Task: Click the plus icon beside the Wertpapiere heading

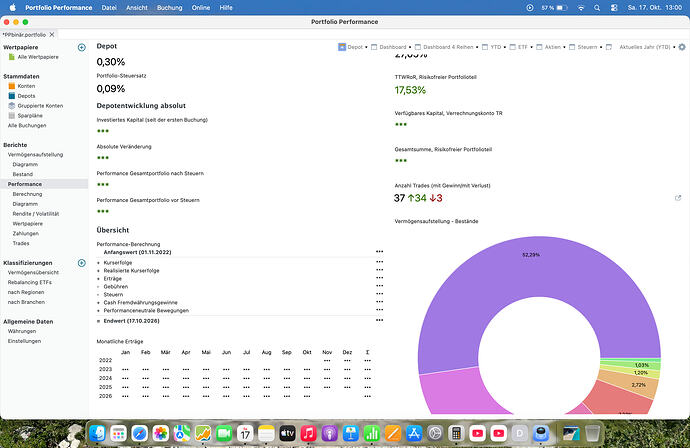Action: pyautogui.click(x=81, y=48)
